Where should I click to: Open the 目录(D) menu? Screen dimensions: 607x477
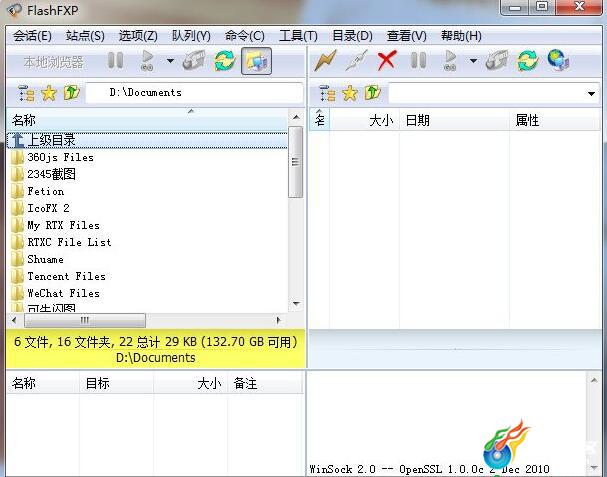(x=353, y=36)
